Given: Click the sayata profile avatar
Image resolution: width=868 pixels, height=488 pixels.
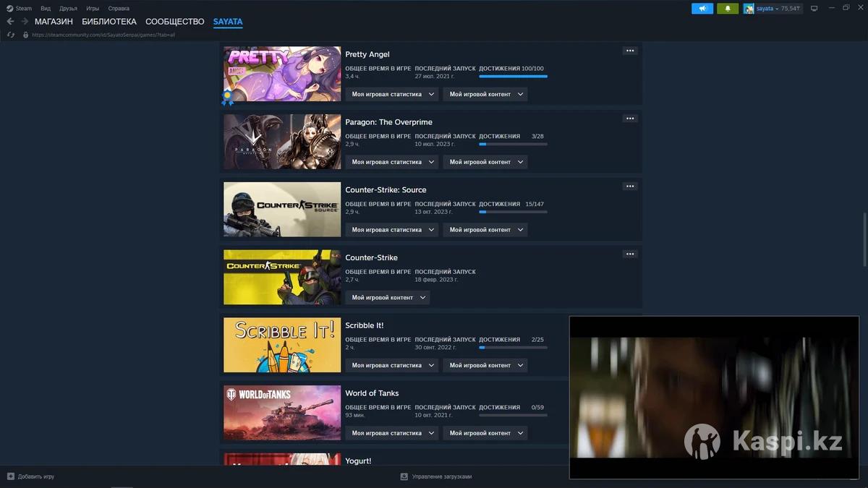Looking at the screenshot, I should coord(749,9).
